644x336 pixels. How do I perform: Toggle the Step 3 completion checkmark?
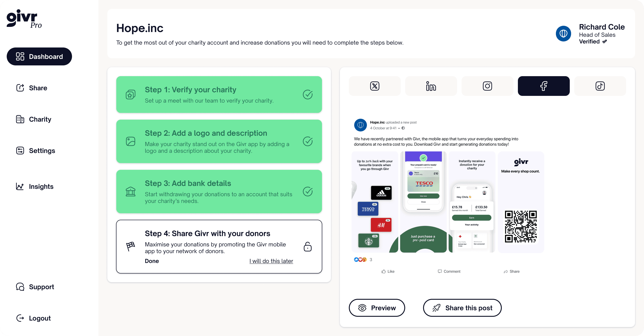tap(307, 192)
